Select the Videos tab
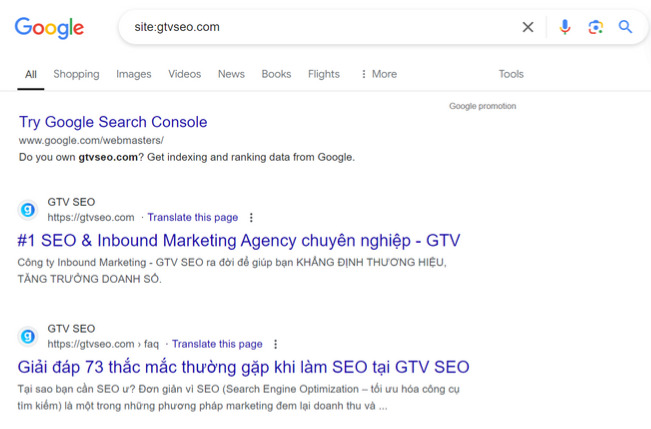Screen dimensions: 651x429 click(184, 74)
